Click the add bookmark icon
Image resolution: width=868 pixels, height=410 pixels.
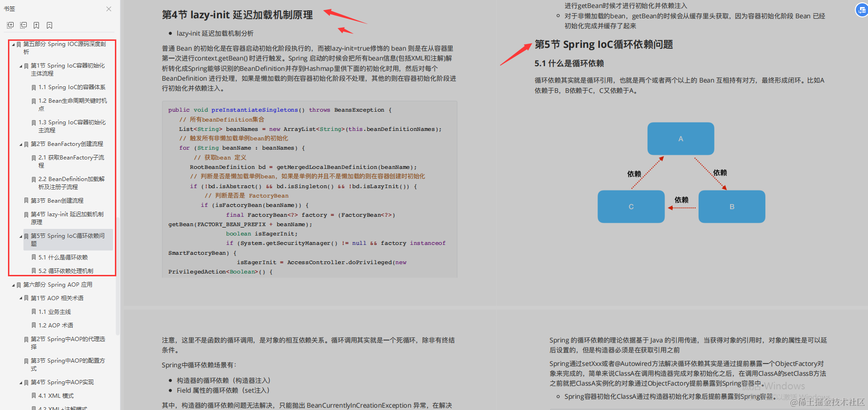click(x=37, y=25)
